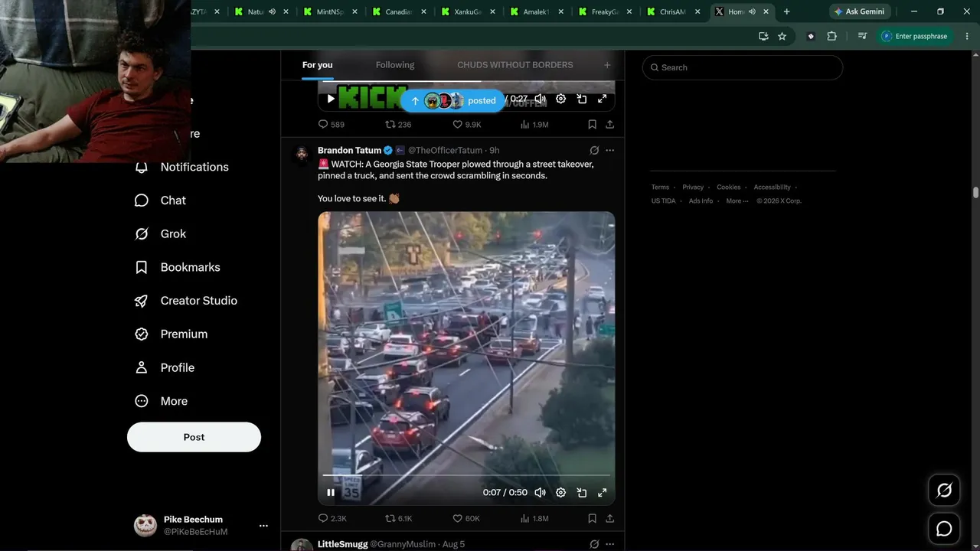This screenshot has width=980, height=551.
Task: Reply to the post with 2.3K replies
Action: [332, 518]
